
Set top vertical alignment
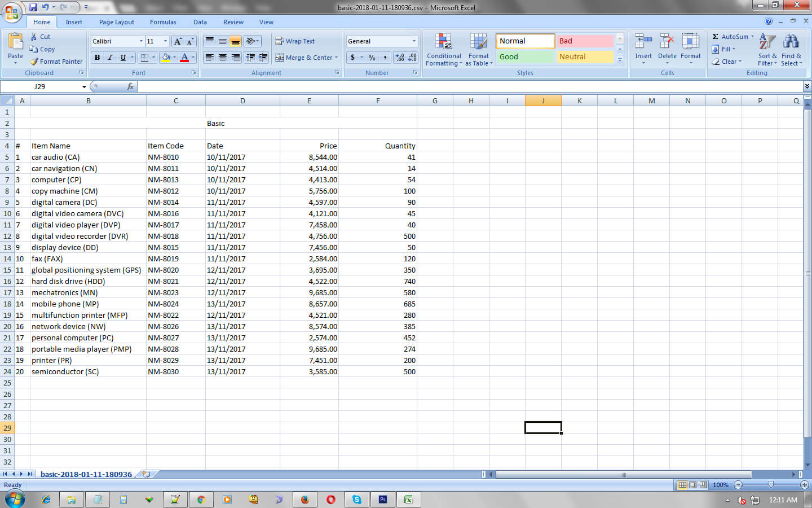click(209, 41)
